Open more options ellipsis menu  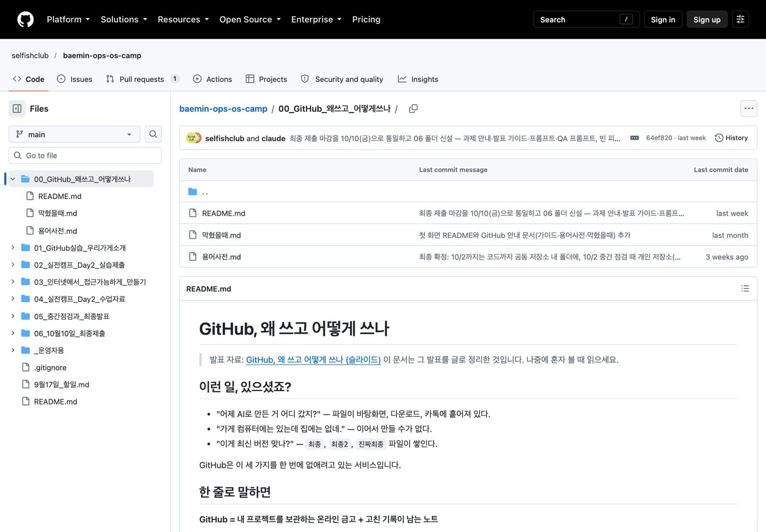(749, 109)
